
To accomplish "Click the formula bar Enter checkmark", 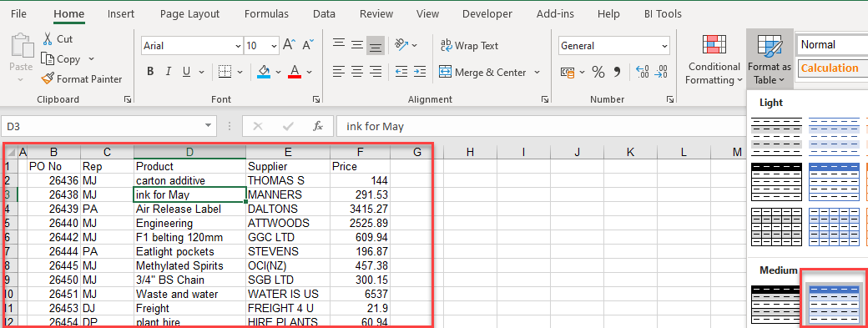I will [288, 126].
